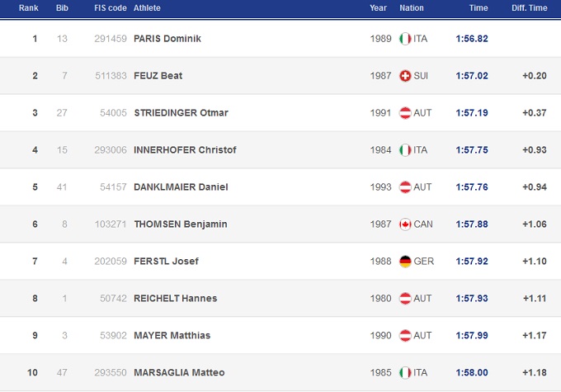Open athlete PARIS Dominik's profile
Screen dimensions: 561x392
(x=167, y=39)
